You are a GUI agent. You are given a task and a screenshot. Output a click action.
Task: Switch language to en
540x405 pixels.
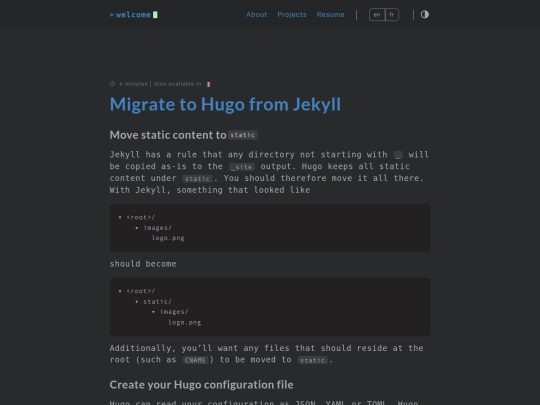pos(377,15)
